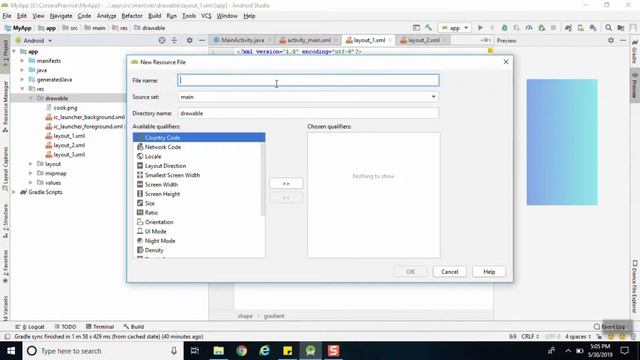Image resolution: width=640 pixels, height=360 pixels.
Task: Click the Android Studio taskbar icon
Action: coord(311,351)
